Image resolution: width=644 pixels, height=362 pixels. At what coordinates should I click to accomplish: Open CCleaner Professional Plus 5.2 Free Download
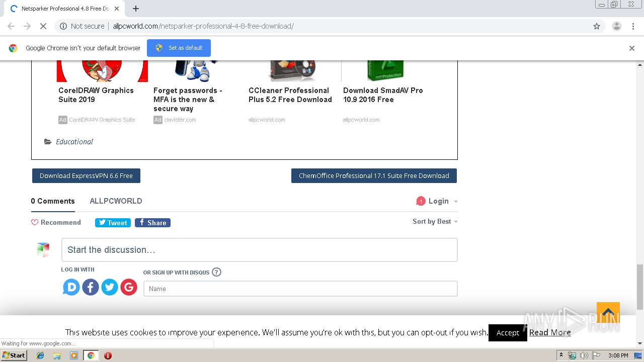[290, 95]
